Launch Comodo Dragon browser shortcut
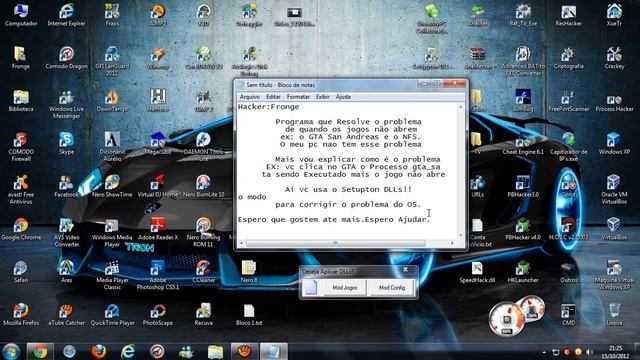 pyautogui.click(x=67, y=58)
